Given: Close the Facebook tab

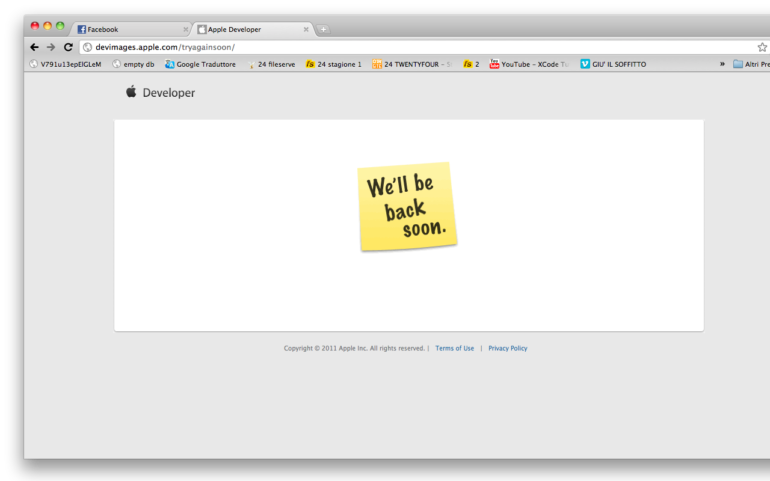Looking at the screenshot, I should tap(185, 29).
